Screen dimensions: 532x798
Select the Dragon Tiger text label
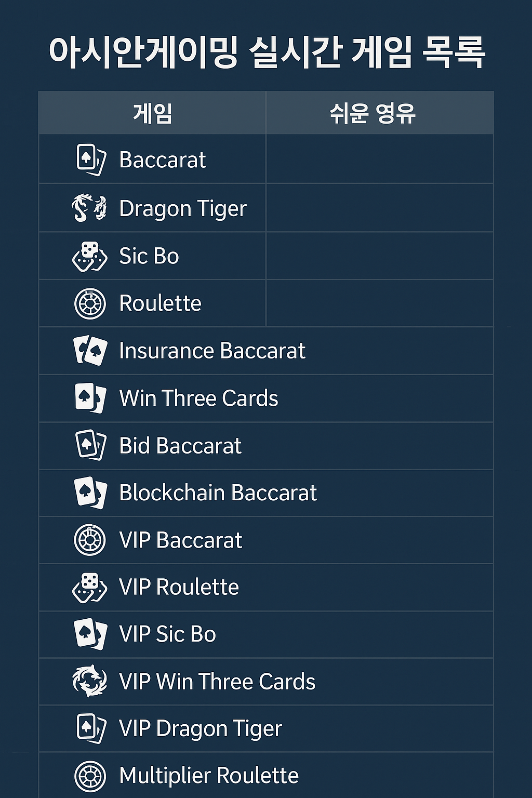(x=183, y=209)
